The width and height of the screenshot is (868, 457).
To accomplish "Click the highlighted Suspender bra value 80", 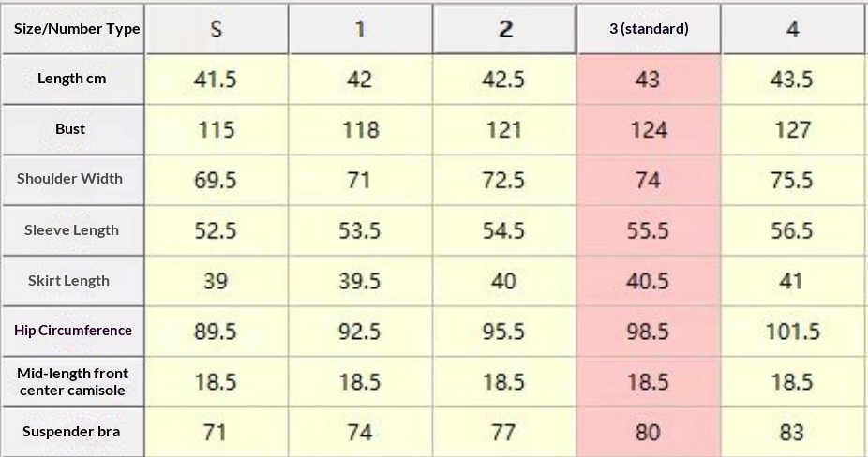I will point(649,433).
